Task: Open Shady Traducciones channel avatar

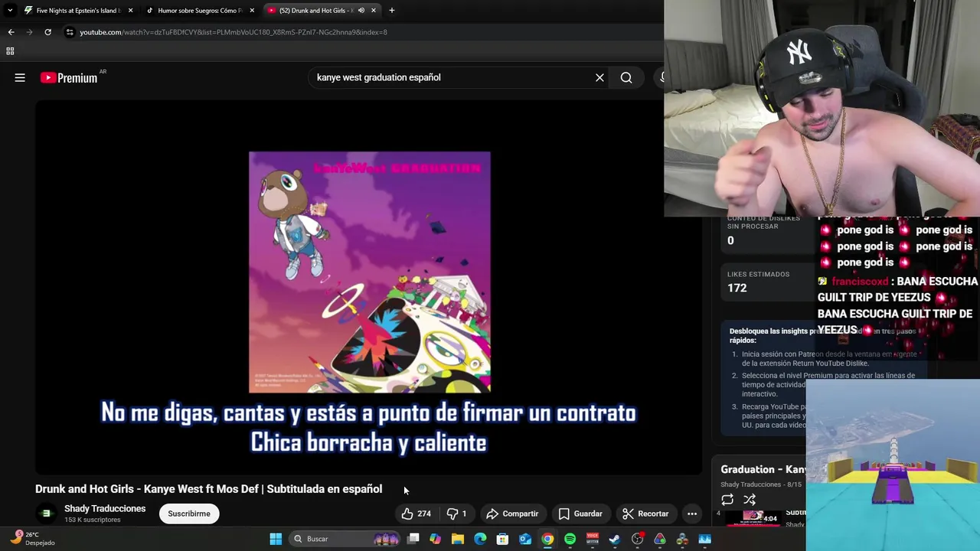Action: (46, 514)
